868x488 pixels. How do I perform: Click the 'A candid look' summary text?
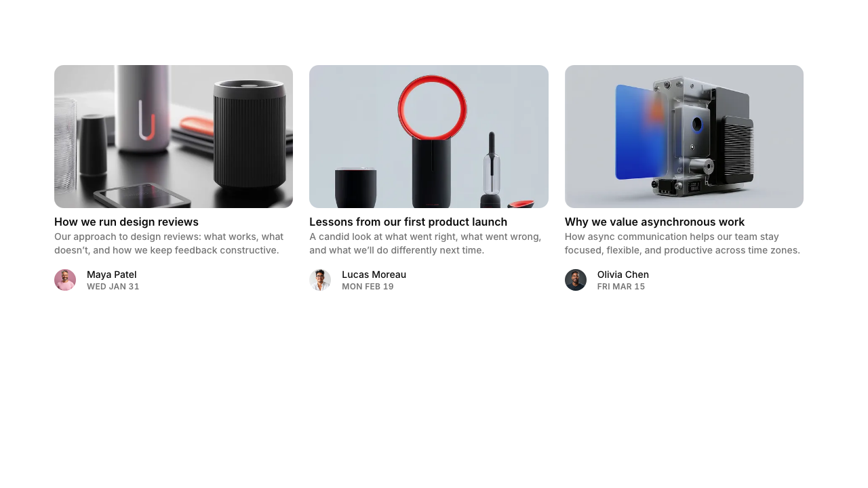(x=425, y=243)
